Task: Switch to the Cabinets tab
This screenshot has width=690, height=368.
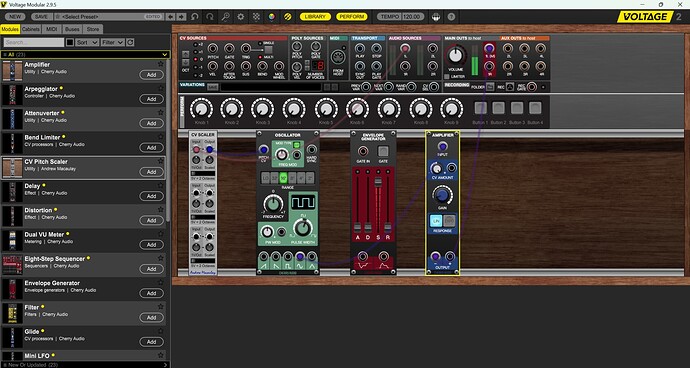Action: (x=31, y=29)
